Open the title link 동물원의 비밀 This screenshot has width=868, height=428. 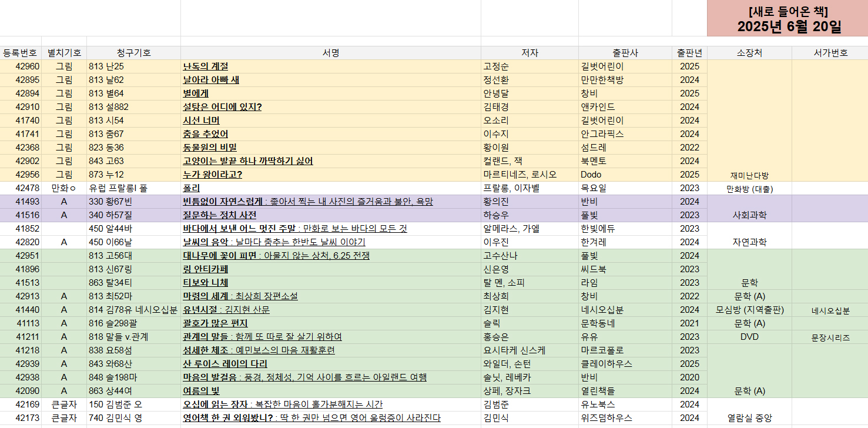(x=210, y=148)
